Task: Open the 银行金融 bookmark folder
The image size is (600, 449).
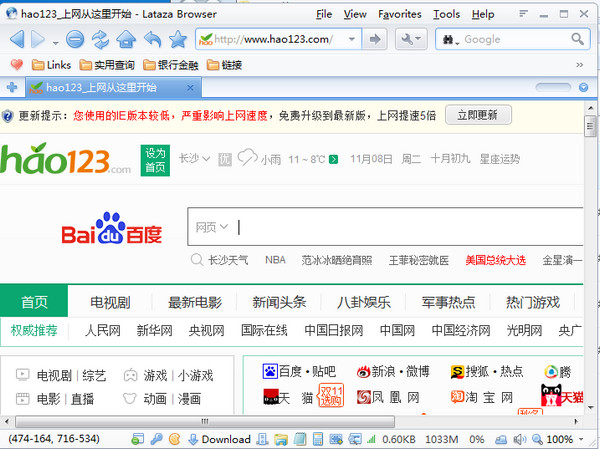Action: (171, 65)
